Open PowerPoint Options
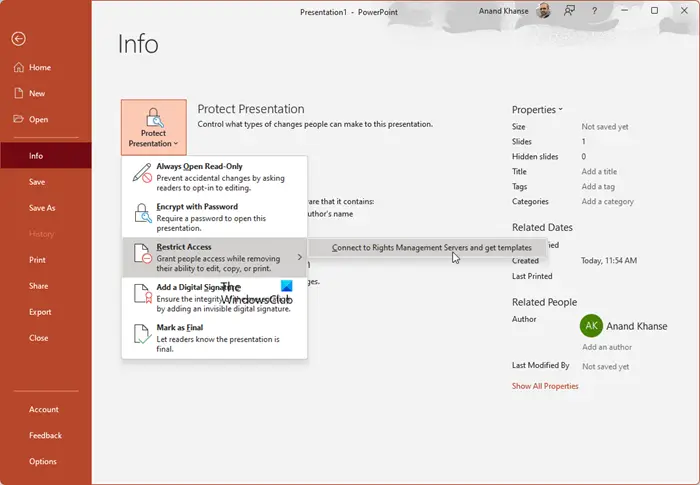The width and height of the screenshot is (700, 485). 46,461
